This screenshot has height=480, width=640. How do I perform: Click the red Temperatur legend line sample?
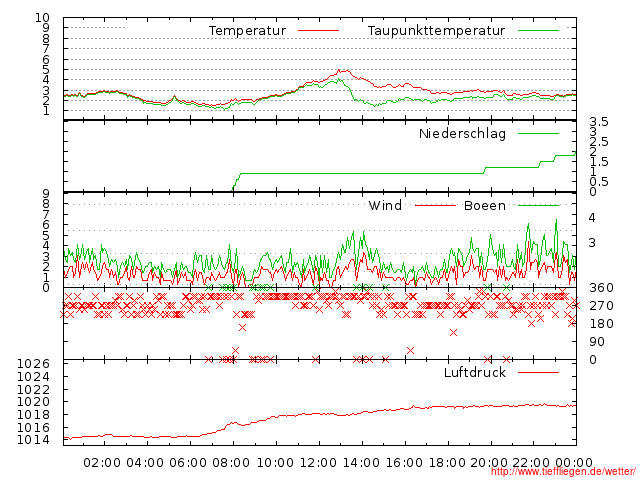(318, 31)
